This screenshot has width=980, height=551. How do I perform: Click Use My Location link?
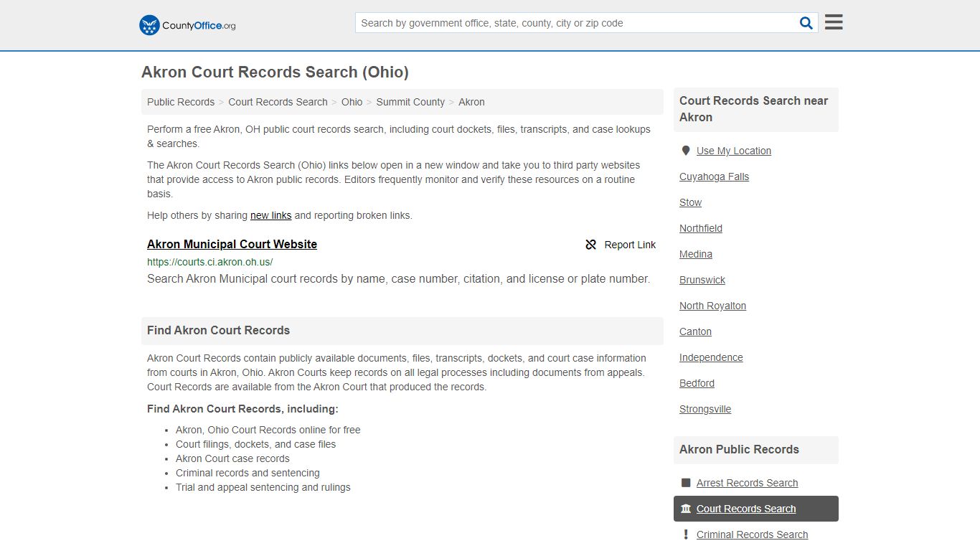tap(733, 151)
